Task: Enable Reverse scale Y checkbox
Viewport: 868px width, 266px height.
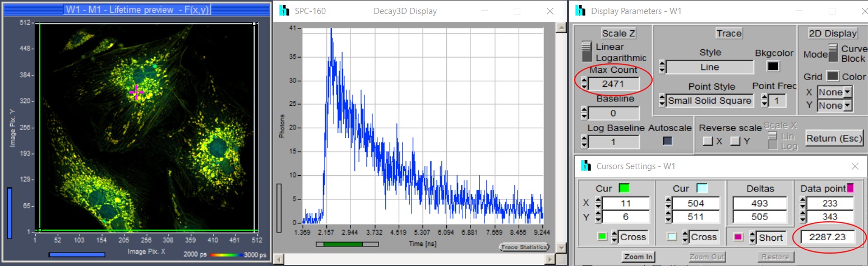Action: (735, 141)
